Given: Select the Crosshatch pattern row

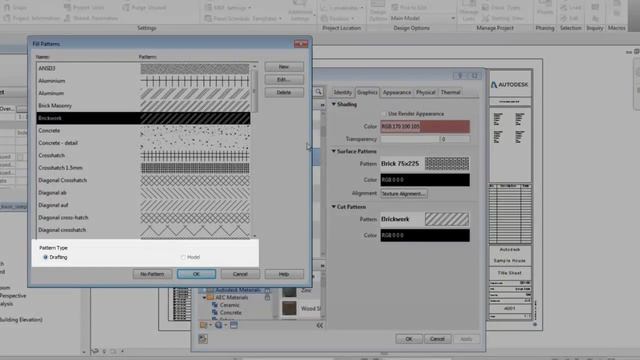Looking at the screenshot, I should tap(143, 156).
